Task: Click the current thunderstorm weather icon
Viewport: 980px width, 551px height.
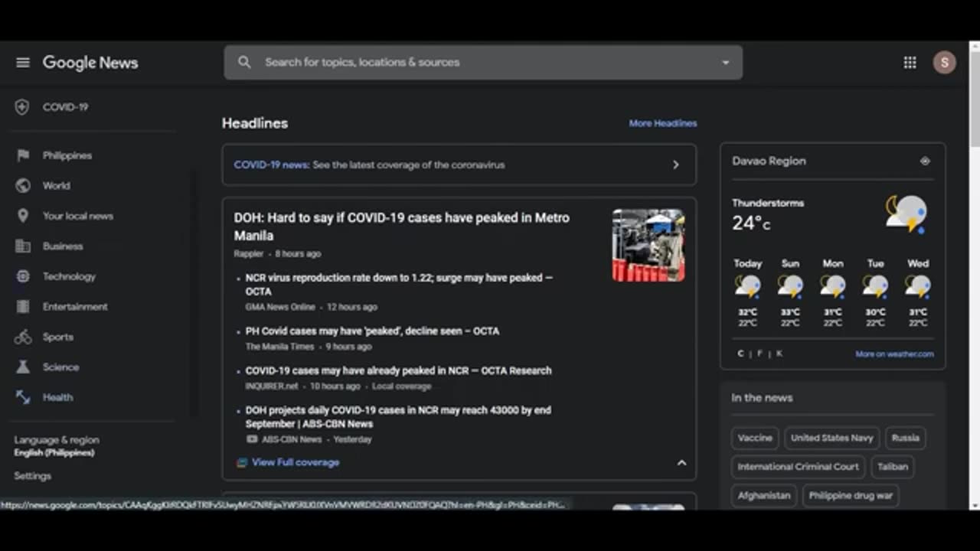Action: [x=906, y=214]
